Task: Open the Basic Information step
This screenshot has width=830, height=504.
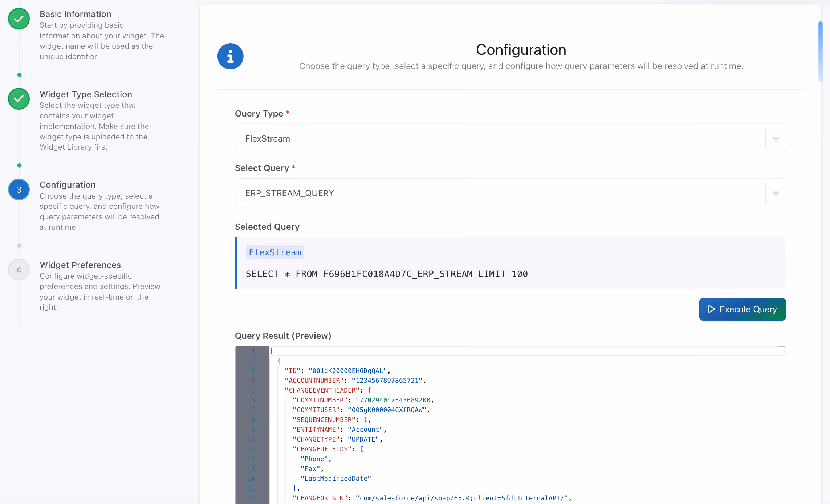Action: [x=76, y=14]
